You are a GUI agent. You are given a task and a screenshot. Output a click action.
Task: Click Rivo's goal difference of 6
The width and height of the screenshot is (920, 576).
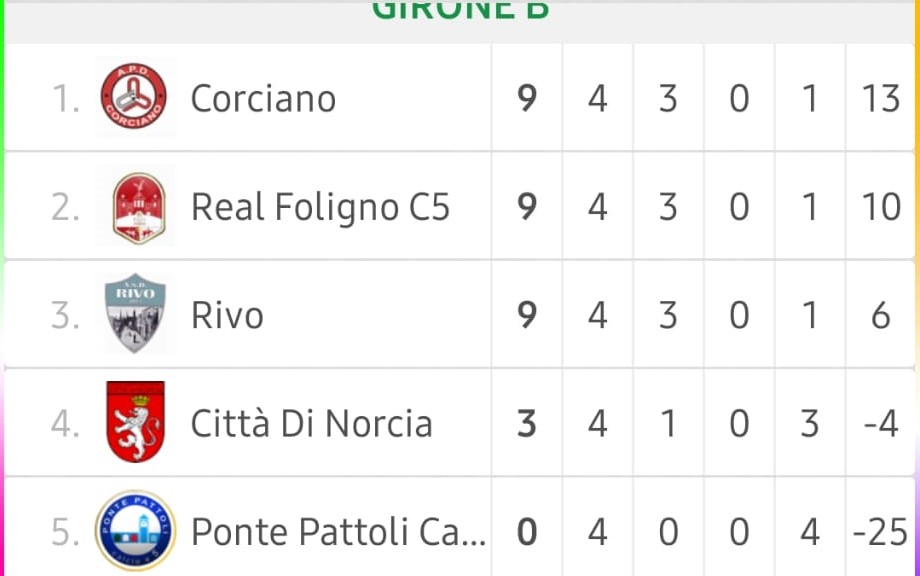pyautogui.click(x=881, y=316)
